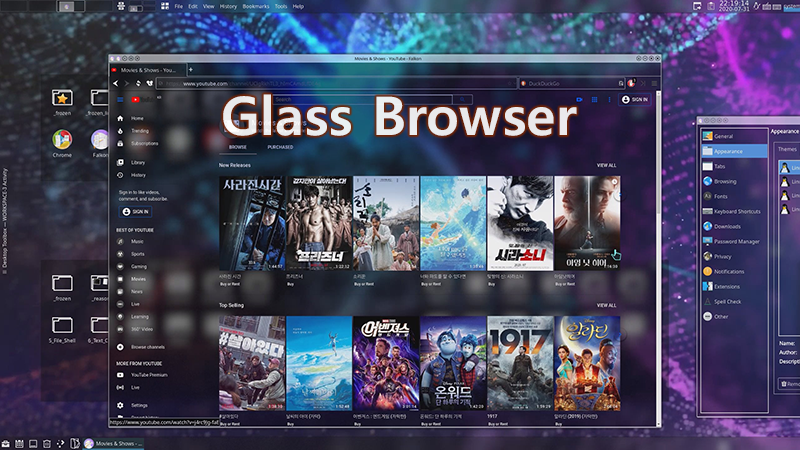Open Falkon main menu hamburger icon
Image resolution: width=800 pixels, height=450 pixels.
coord(654,83)
